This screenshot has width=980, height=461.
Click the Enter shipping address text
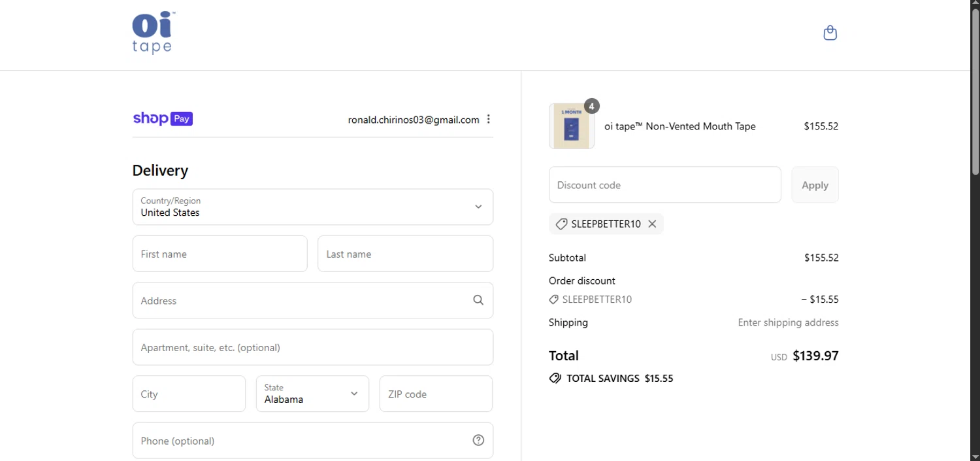(789, 322)
